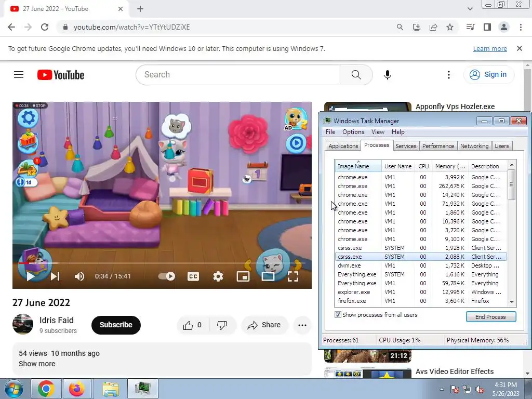Bookmark this page with the star icon
The width and height of the screenshot is (532, 399).
coord(450,27)
